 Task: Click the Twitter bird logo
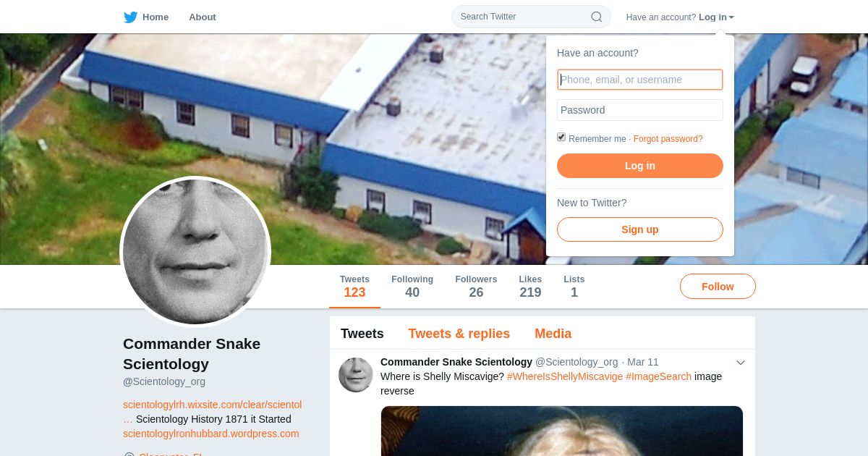[x=130, y=17]
